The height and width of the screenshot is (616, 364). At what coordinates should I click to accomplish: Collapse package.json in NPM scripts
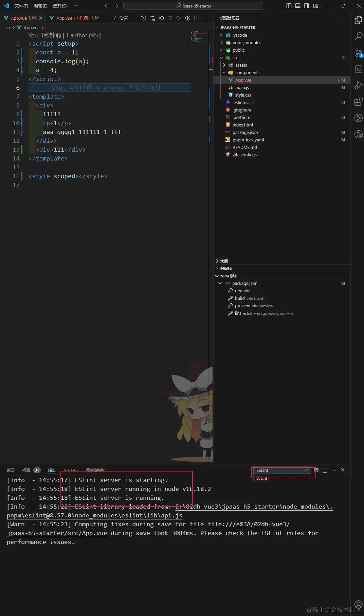(x=220, y=283)
